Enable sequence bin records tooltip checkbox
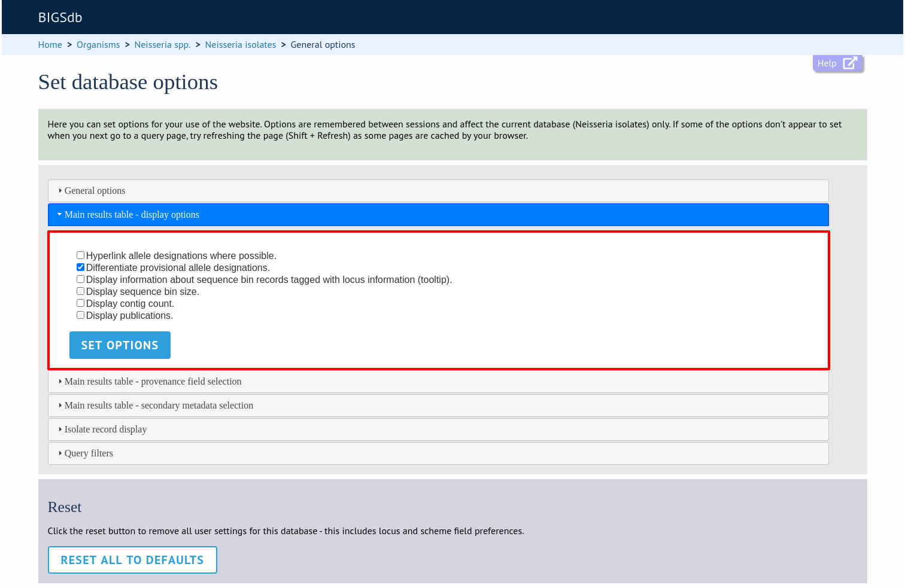 80,279
